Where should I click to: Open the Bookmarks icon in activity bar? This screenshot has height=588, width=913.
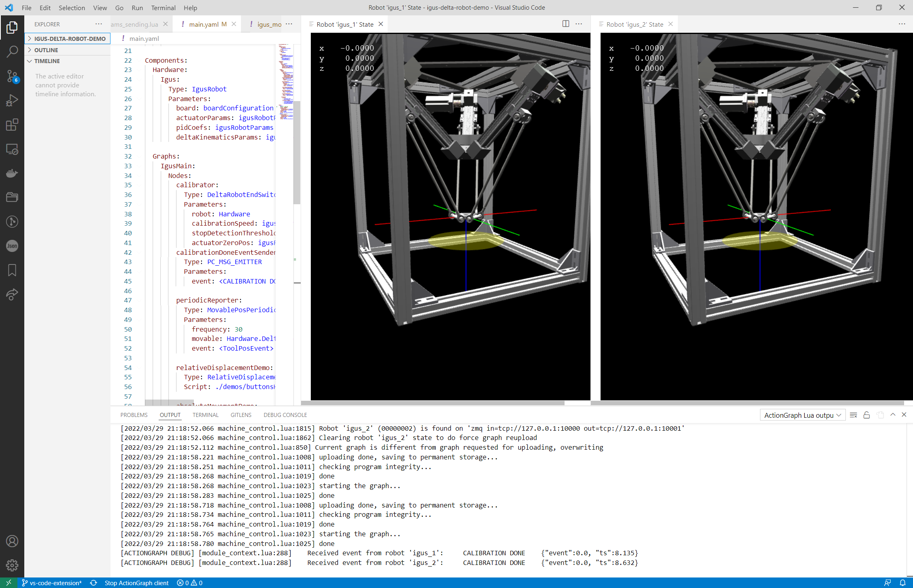coord(12,270)
